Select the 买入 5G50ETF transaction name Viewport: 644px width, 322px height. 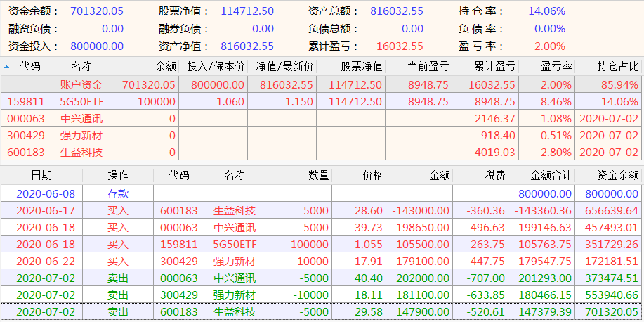[235, 245]
